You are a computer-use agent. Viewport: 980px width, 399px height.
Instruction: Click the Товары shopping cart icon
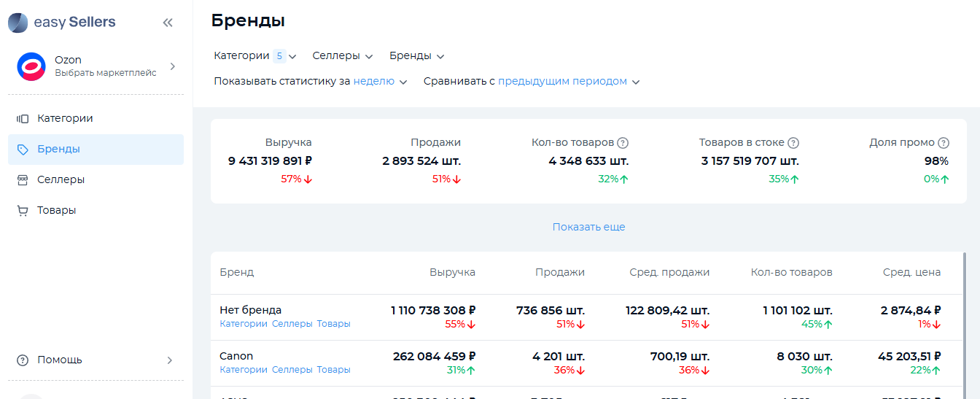pyautogui.click(x=23, y=210)
